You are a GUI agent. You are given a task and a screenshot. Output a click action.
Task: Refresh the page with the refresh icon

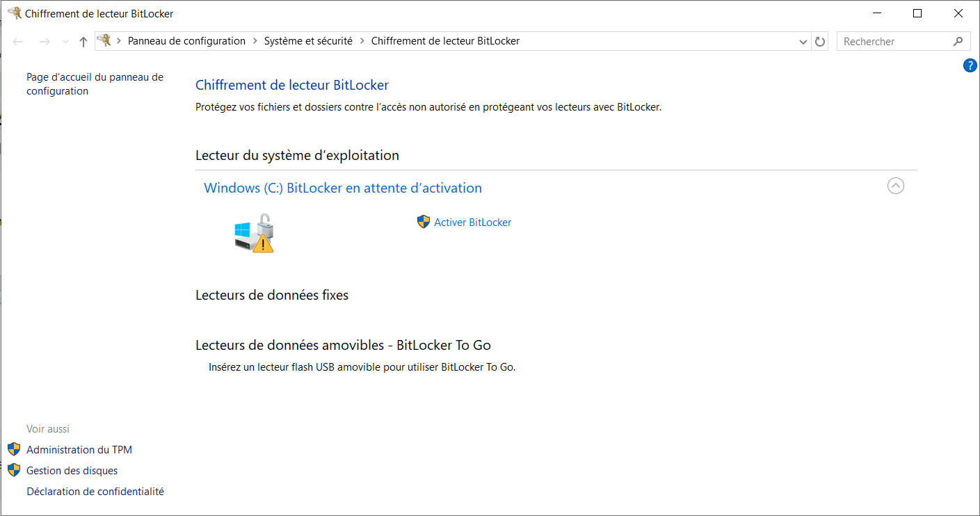point(820,42)
